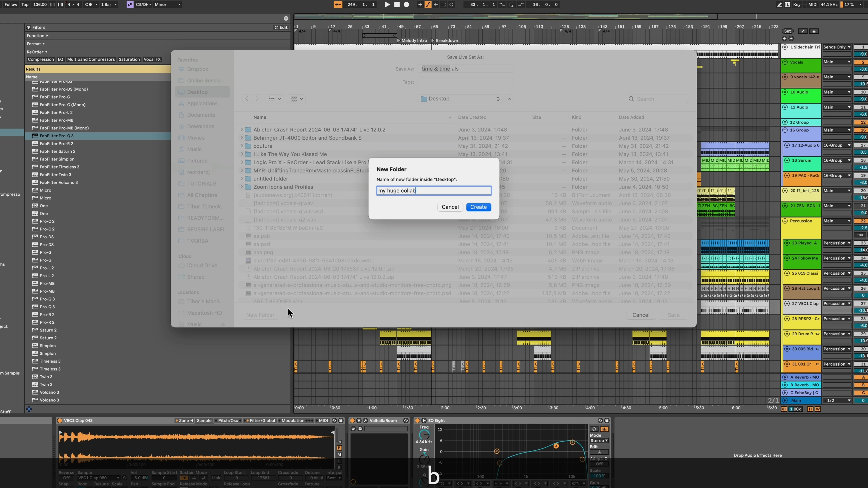Select EQ Eight filter point 3
The width and height of the screenshot is (868, 488).
click(556, 446)
